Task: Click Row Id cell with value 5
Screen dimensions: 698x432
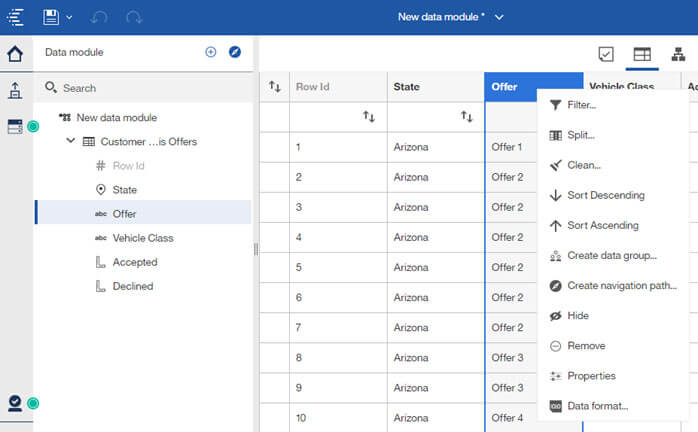Action: (x=338, y=267)
